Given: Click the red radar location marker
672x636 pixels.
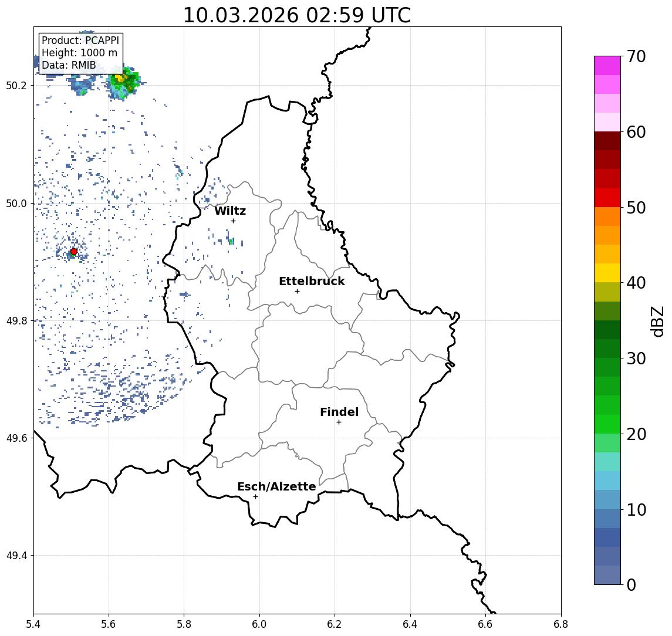Looking at the screenshot, I should pyautogui.click(x=74, y=252).
